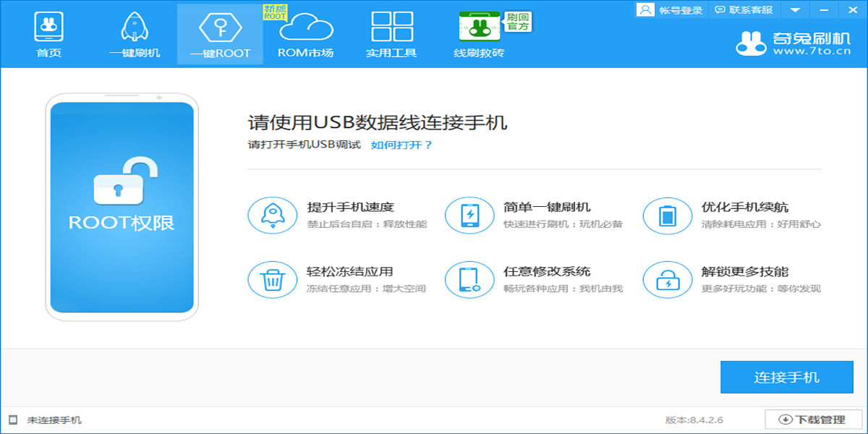This screenshot has width=868, height=434.
Task: Open the ROM市场 cloud icon
Action: [305, 33]
